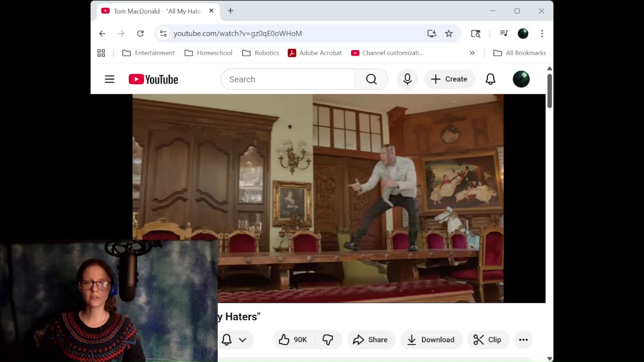Open the Channel customization bookmark

click(x=387, y=53)
